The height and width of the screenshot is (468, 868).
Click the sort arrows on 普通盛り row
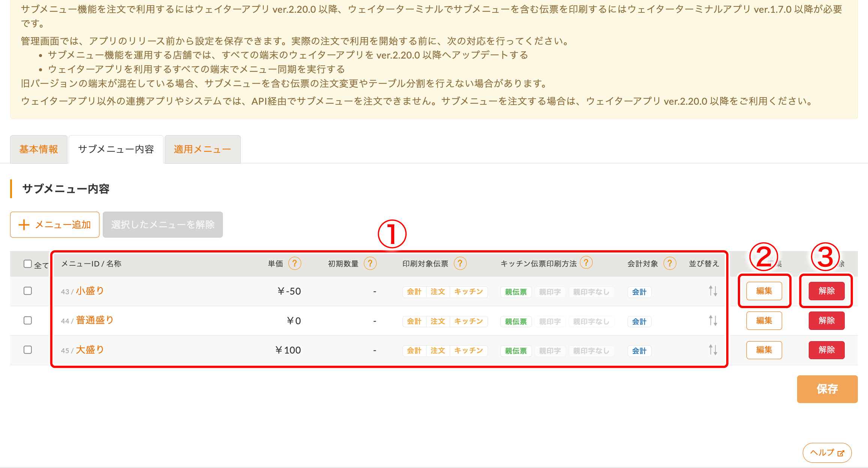point(713,321)
